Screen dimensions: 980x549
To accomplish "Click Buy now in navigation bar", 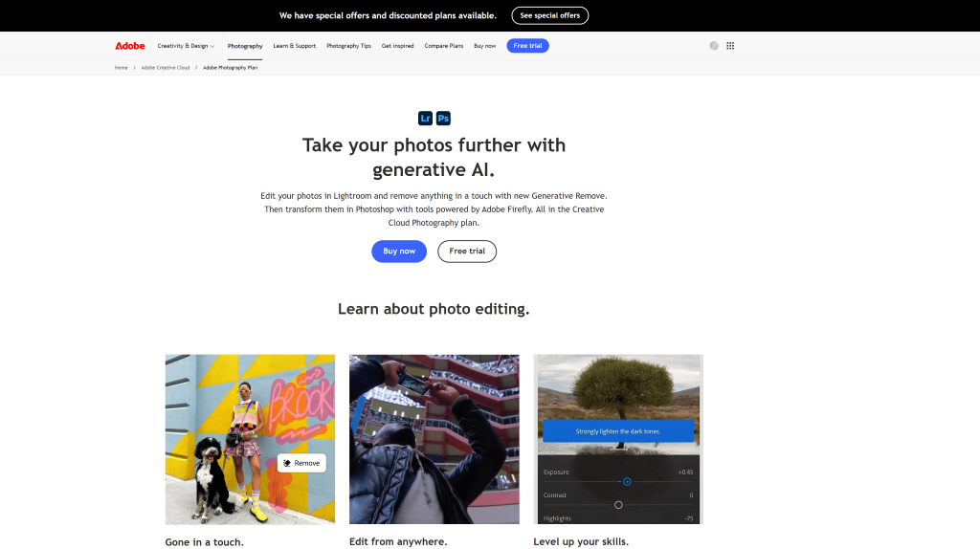I will pos(484,46).
